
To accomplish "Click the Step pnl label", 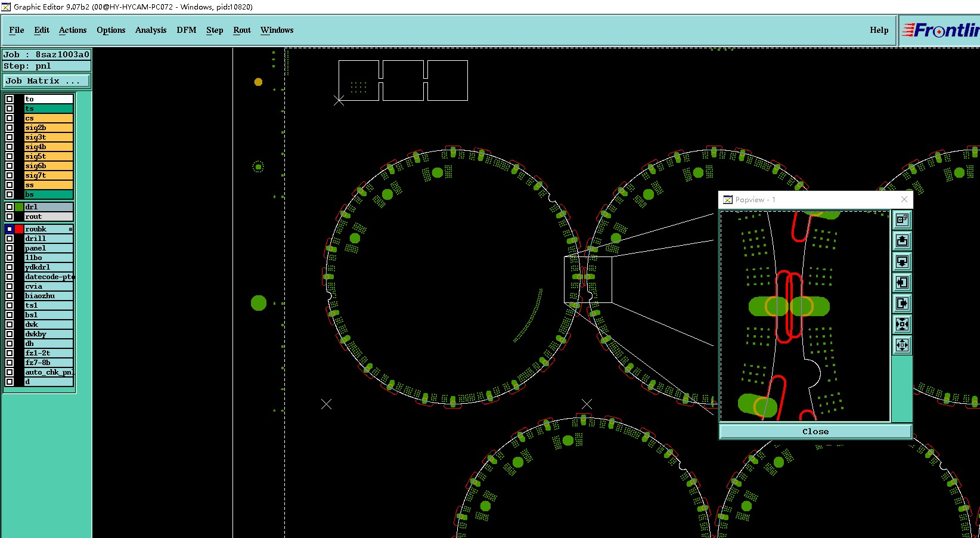I will 46,66.
